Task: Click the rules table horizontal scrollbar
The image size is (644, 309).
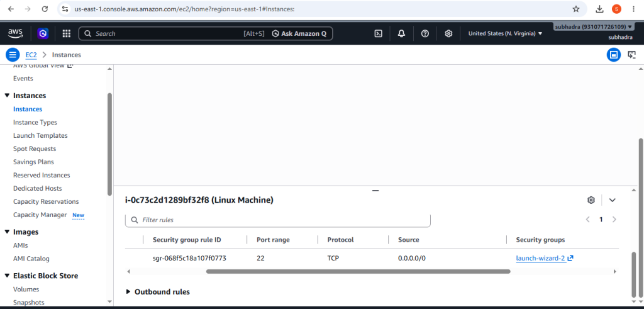Action: 358,272
